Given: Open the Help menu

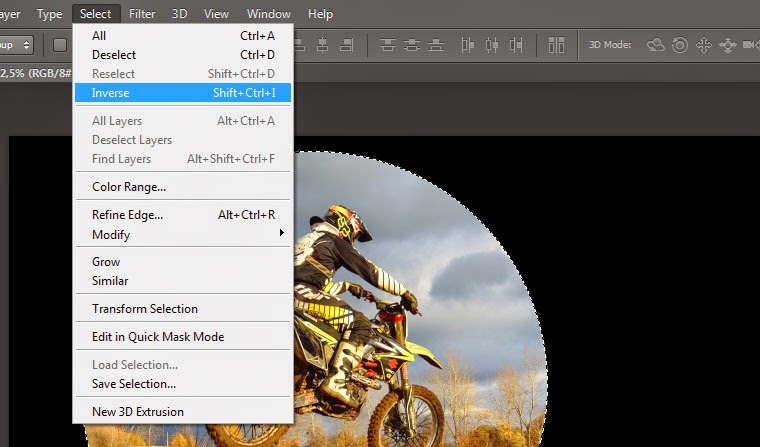Looking at the screenshot, I should click(x=320, y=14).
